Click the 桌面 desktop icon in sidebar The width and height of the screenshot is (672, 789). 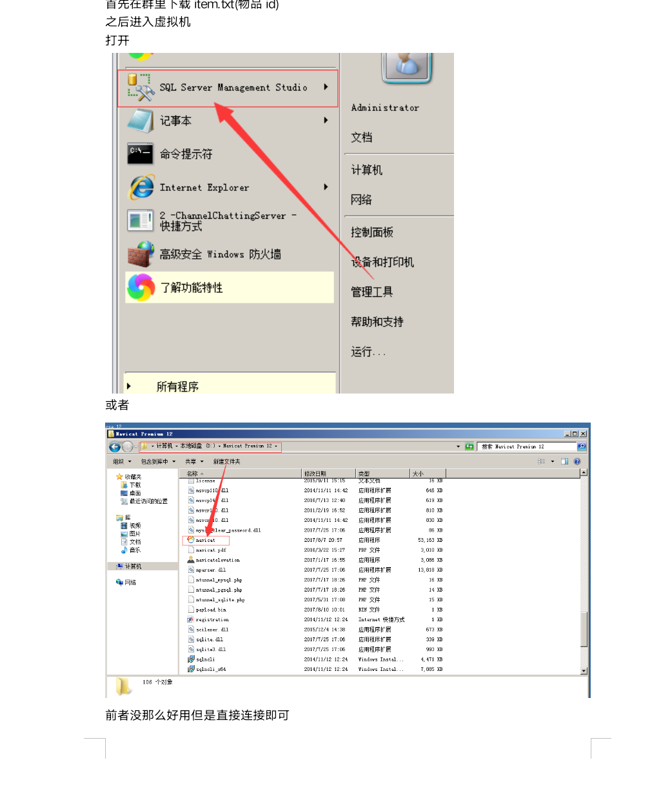click(124, 494)
